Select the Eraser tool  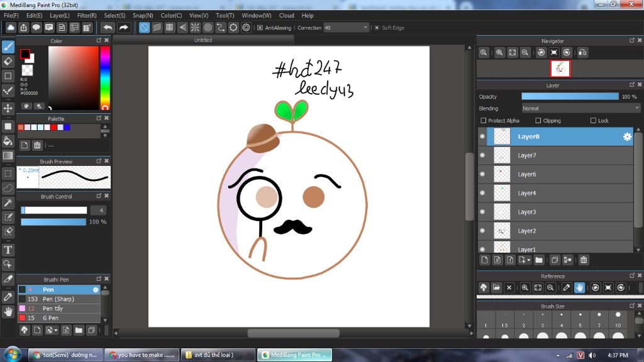pyautogui.click(x=8, y=62)
